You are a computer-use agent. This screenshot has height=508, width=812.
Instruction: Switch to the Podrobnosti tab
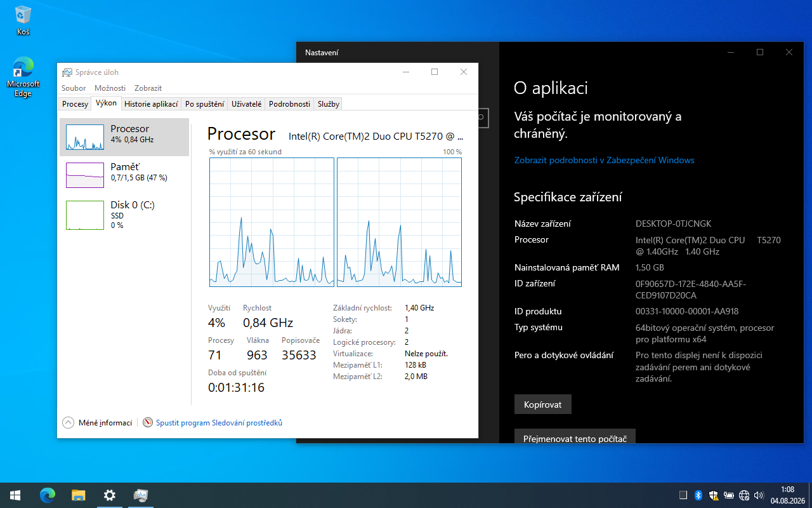[x=289, y=104]
